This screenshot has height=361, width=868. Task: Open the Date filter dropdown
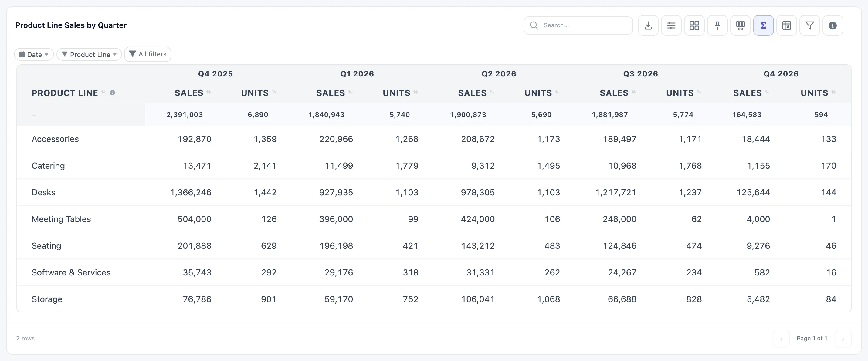(x=34, y=54)
